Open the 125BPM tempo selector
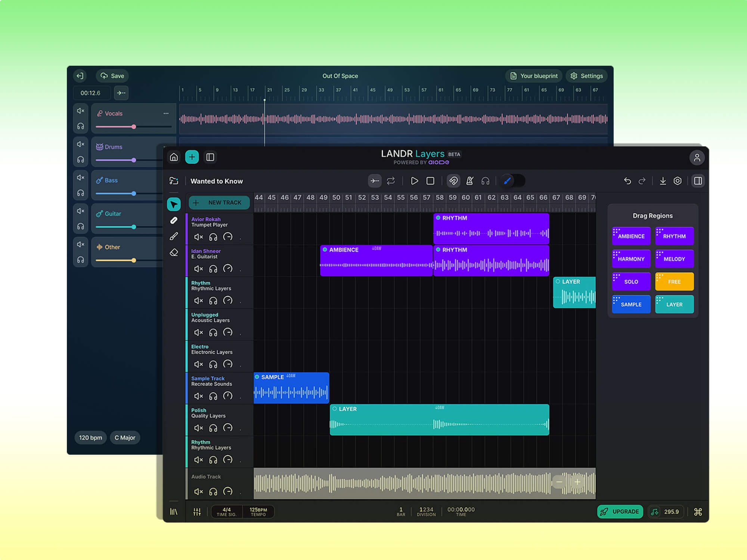The width and height of the screenshot is (747, 560). [x=258, y=511]
